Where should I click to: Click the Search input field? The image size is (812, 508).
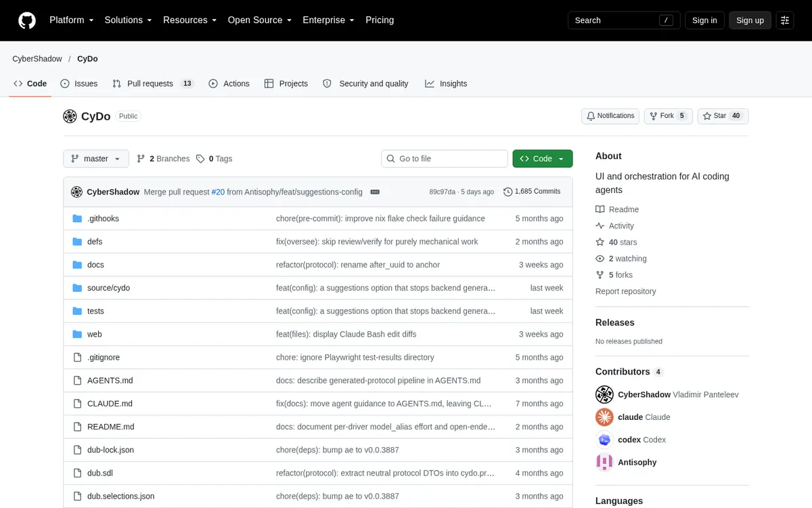pos(623,20)
